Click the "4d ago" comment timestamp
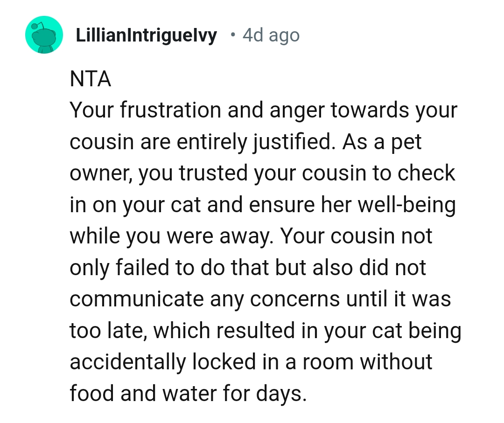The height and width of the screenshot is (423, 504). 271,36
